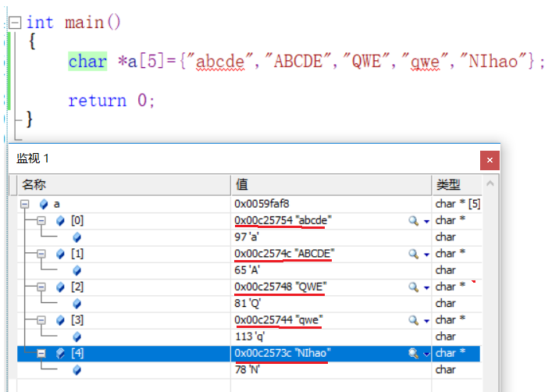Collapse the [4] element node
Image resolution: width=559 pixels, height=392 pixels.
coord(41,354)
